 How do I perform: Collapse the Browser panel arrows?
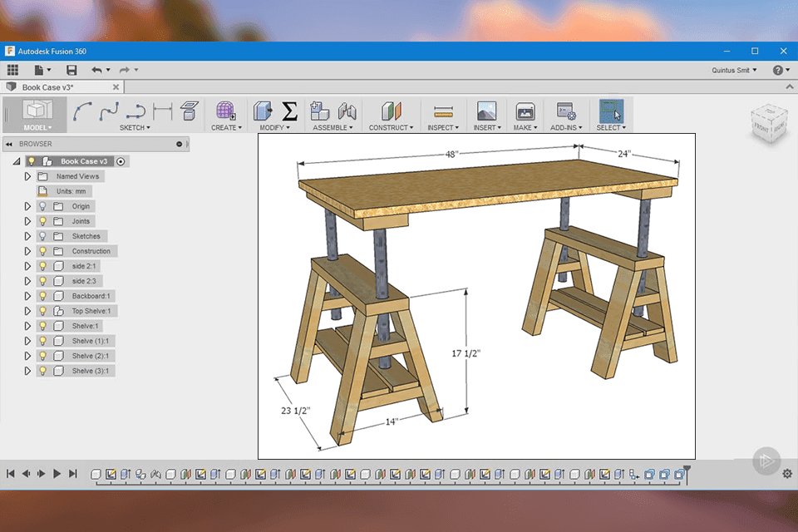pyautogui.click(x=8, y=144)
